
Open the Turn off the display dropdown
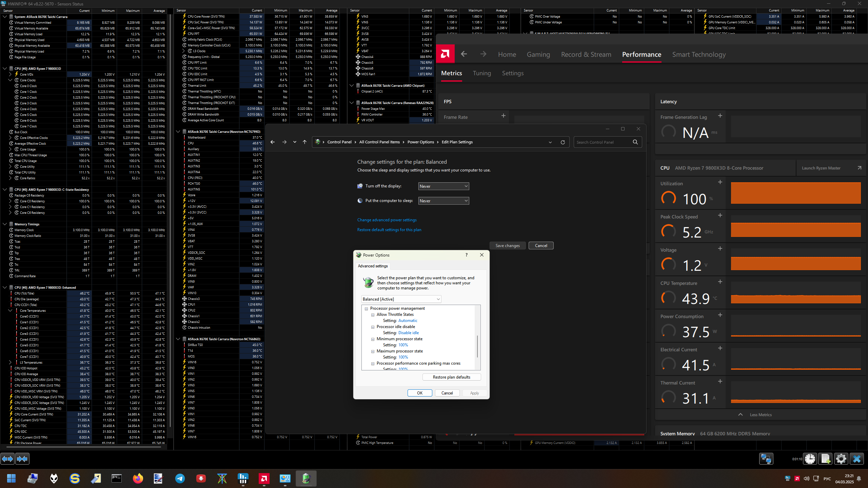(443, 186)
